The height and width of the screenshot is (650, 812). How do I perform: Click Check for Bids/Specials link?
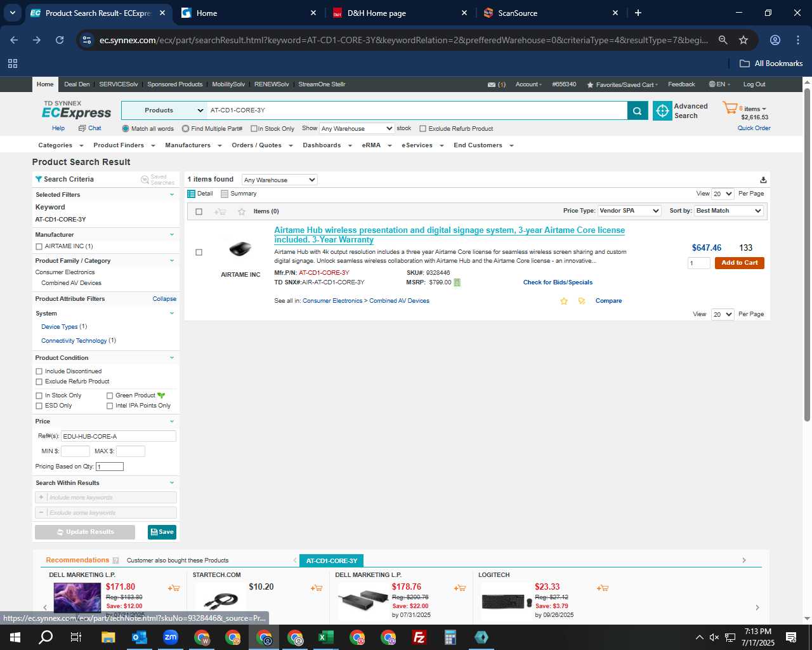click(x=558, y=282)
